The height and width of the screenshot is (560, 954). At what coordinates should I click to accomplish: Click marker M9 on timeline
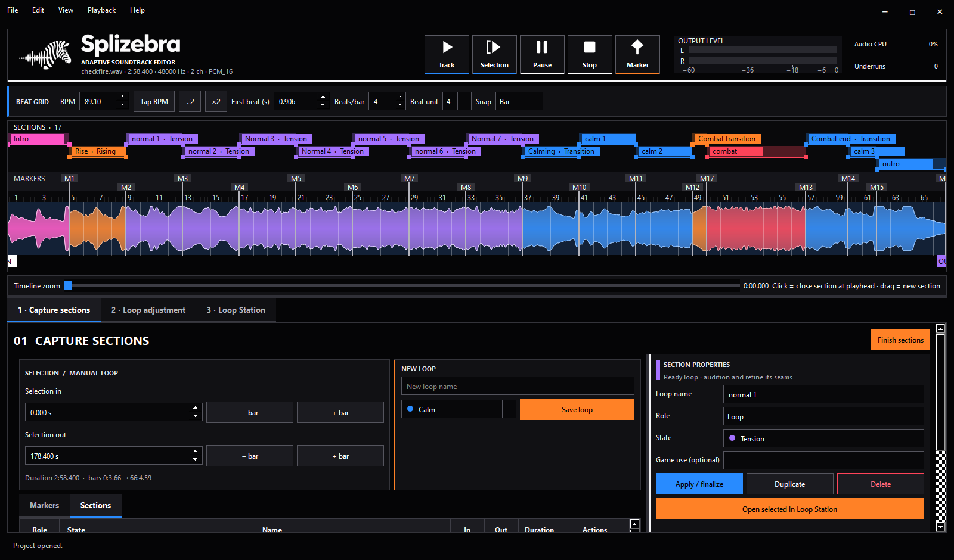(x=522, y=178)
